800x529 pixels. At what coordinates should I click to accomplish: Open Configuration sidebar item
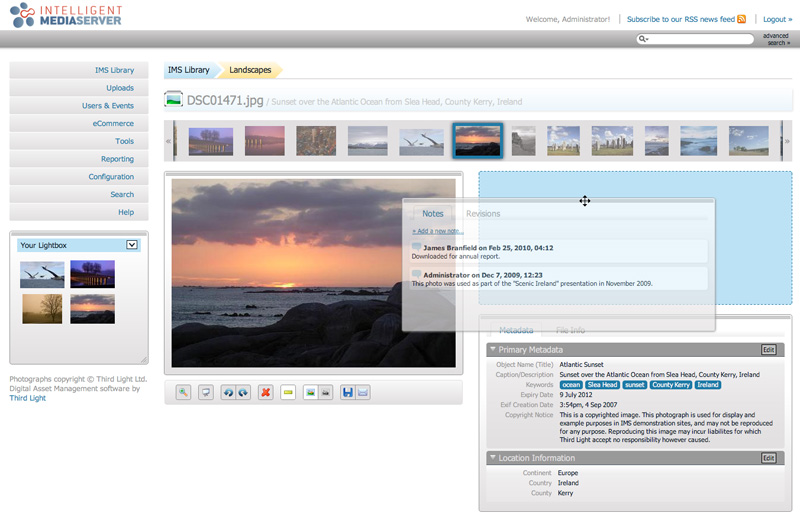(79, 177)
